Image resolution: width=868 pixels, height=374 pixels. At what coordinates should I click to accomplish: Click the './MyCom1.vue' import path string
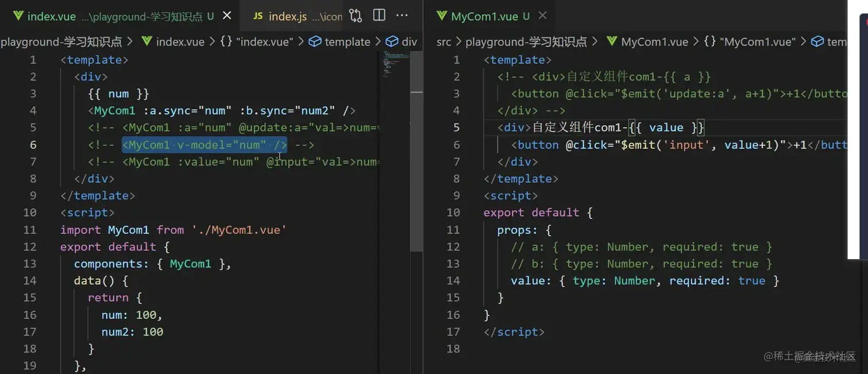[239, 230]
